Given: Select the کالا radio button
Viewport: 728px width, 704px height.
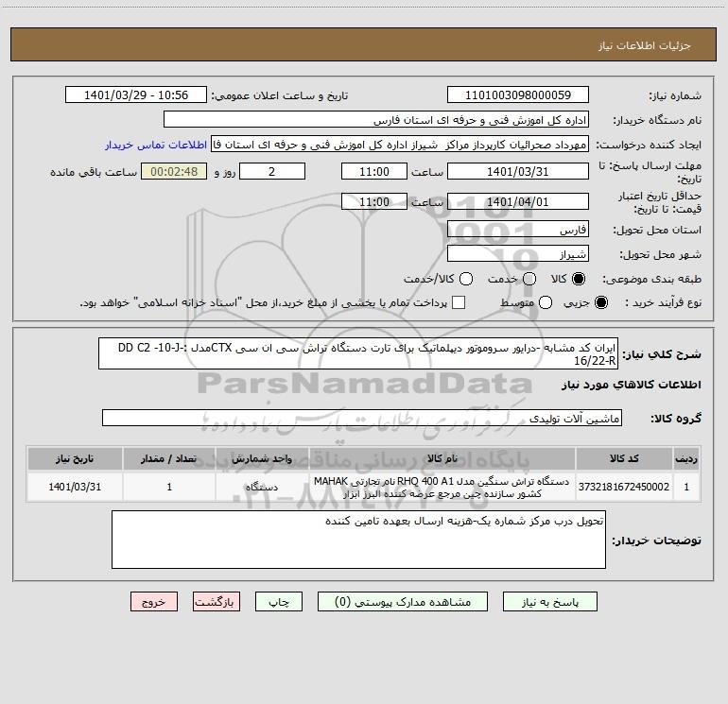Looking at the screenshot, I should pos(578,279).
